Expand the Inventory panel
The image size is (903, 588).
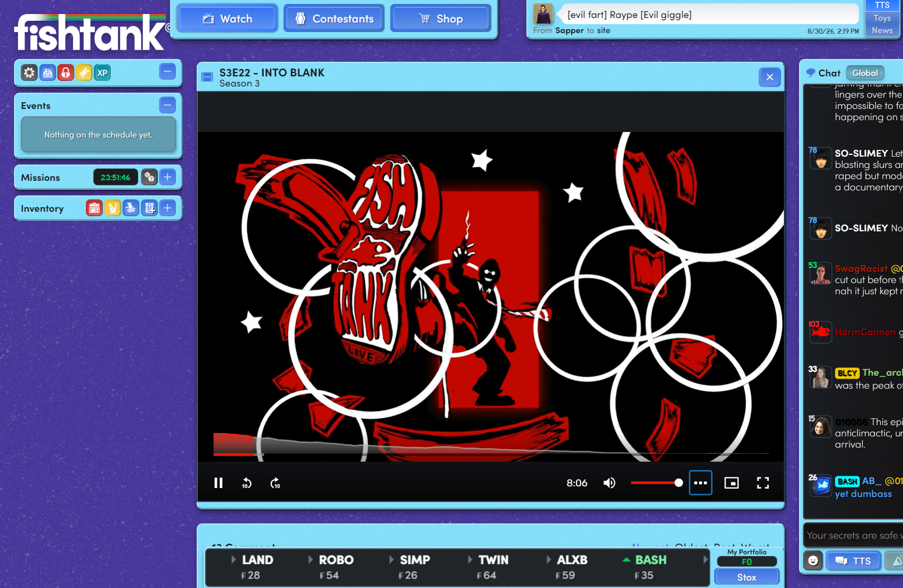[167, 208]
